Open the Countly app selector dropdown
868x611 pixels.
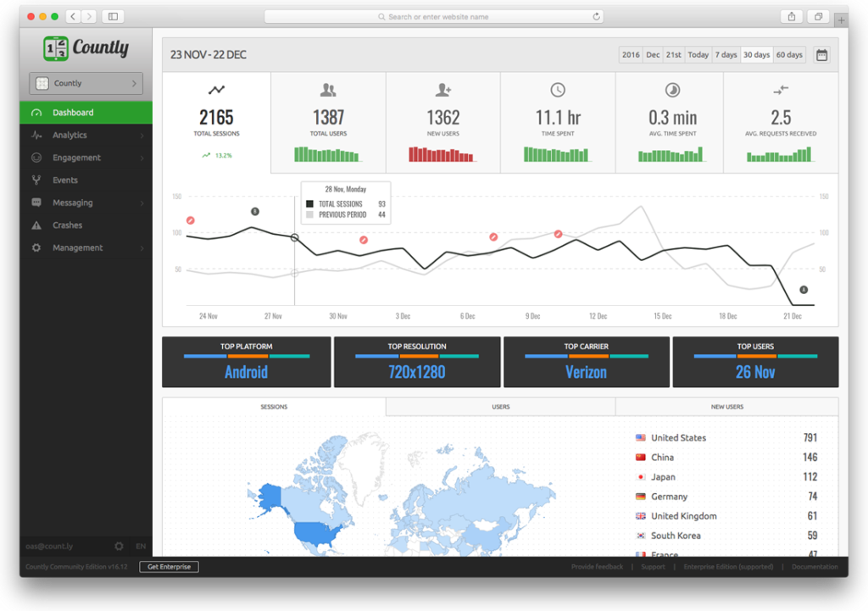click(x=86, y=83)
